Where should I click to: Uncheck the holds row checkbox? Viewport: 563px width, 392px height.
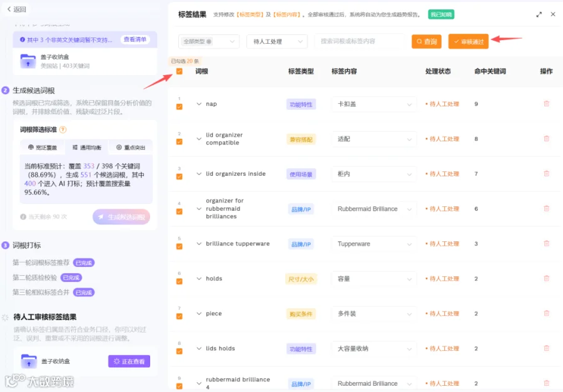point(179,281)
